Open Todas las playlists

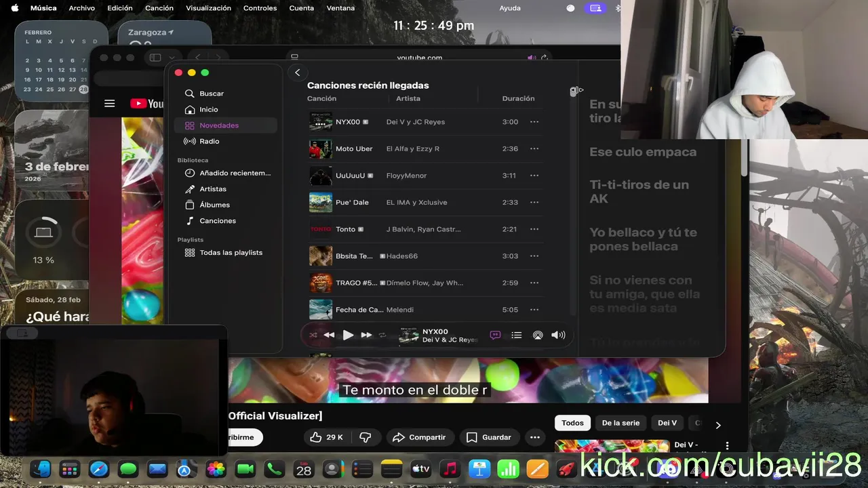(x=225, y=252)
